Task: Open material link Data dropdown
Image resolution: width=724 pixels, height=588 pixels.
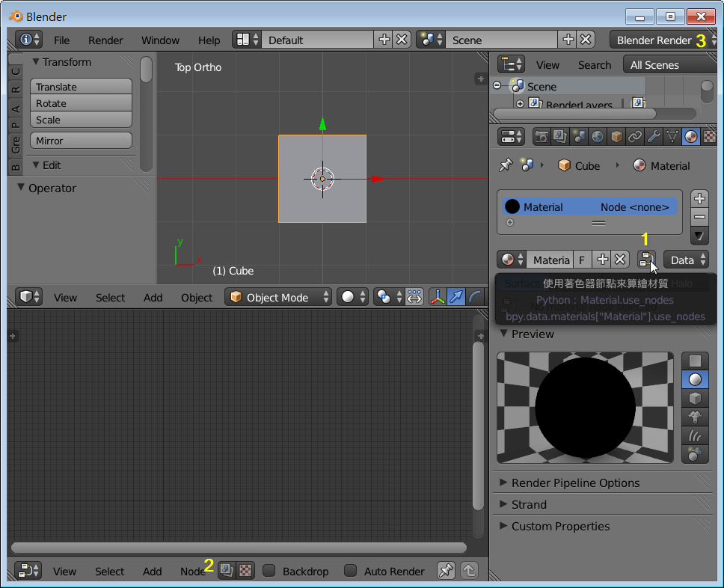Action: (686, 260)
